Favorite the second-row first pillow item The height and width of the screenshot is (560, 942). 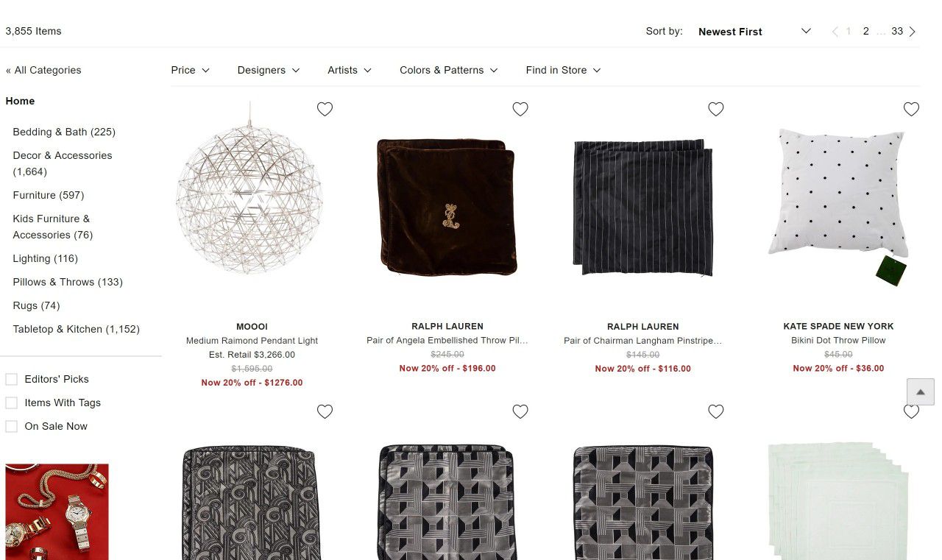pyautogui.click(x=325, y=411)
